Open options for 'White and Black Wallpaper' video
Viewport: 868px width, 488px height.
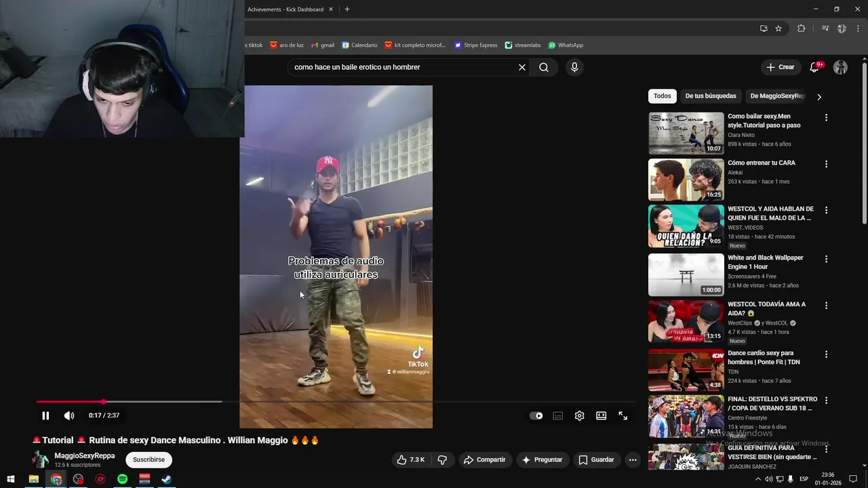coord(826,259)
